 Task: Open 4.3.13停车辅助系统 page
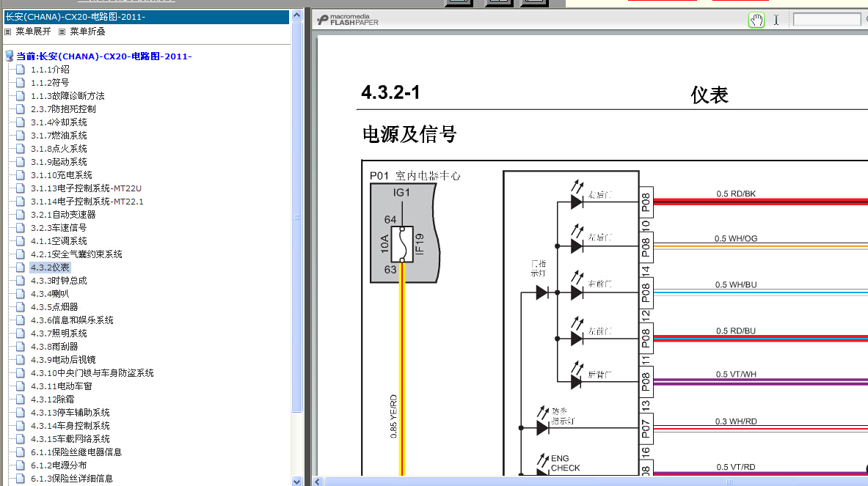70,413
